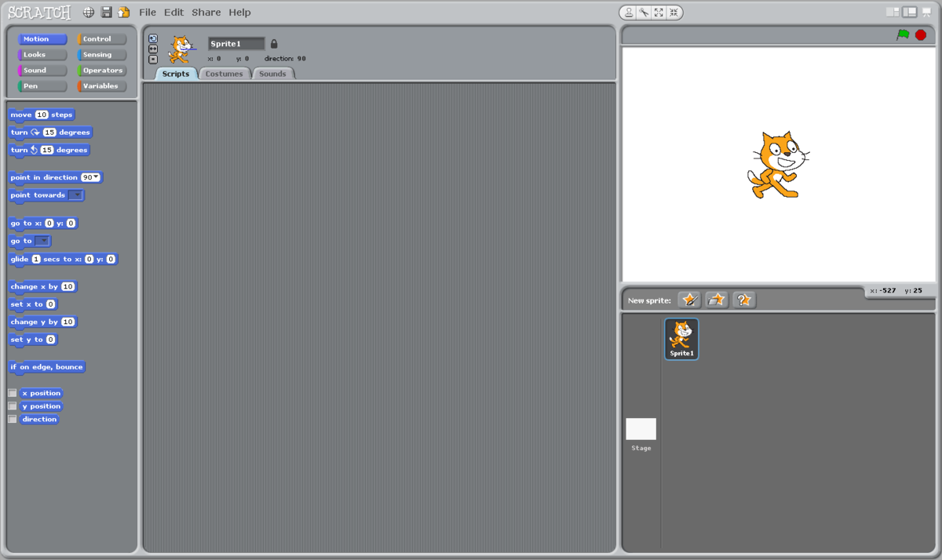The height and width of the screenshot is (560, 942).
Task: Switch to the Costumes tab
Action: click(225, 73)
